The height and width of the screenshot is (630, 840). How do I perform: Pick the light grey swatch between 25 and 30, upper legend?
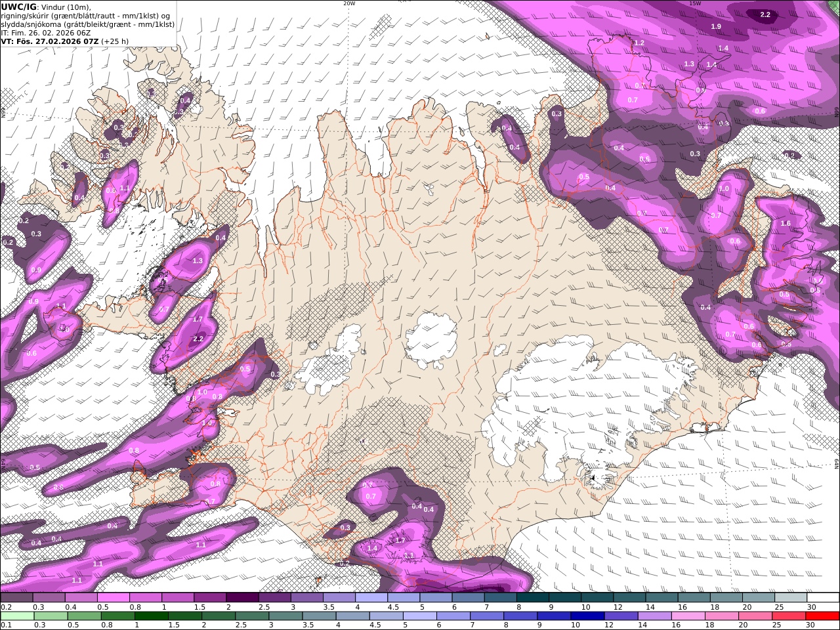coord(790,598)
